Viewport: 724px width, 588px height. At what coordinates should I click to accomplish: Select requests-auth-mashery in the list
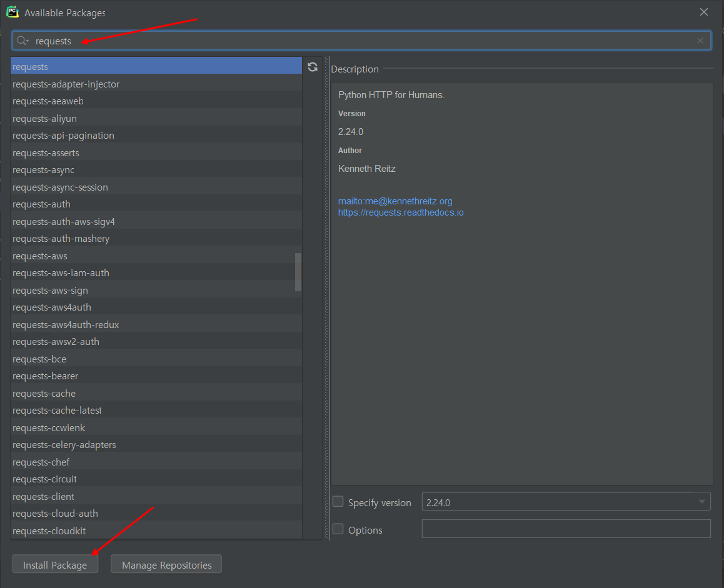[x=156, y=239]
